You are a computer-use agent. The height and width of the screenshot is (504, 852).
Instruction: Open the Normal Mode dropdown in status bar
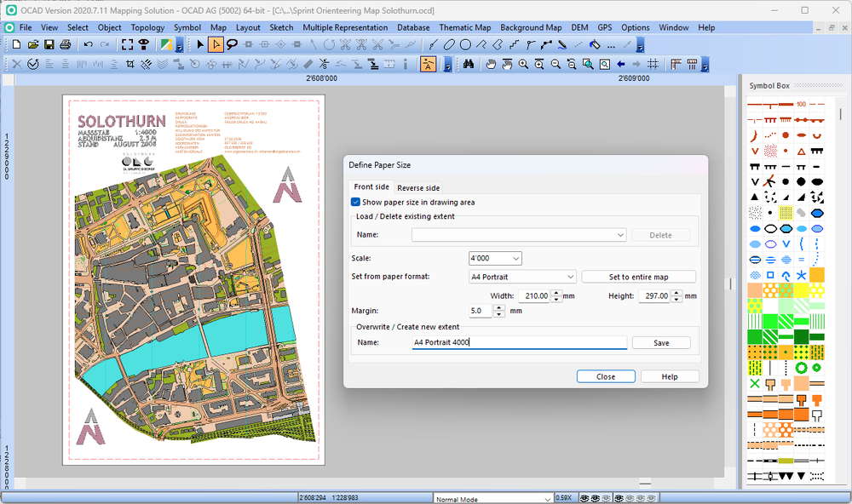coord(548,499)
